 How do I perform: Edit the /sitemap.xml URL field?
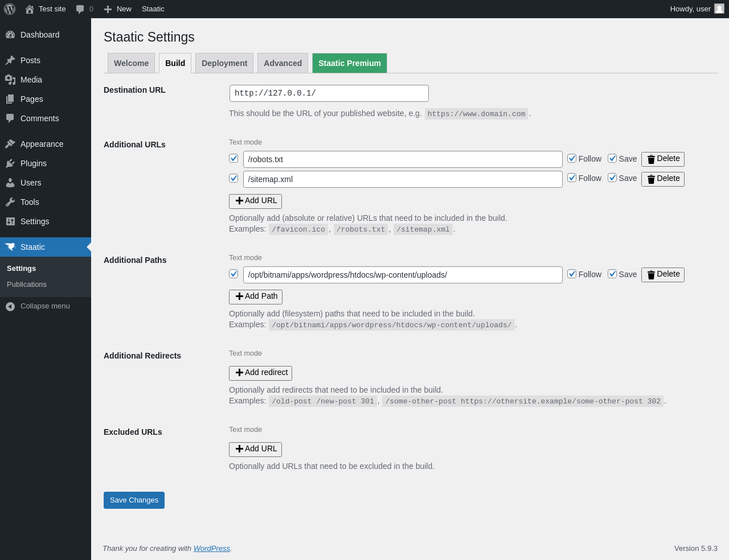403,179
